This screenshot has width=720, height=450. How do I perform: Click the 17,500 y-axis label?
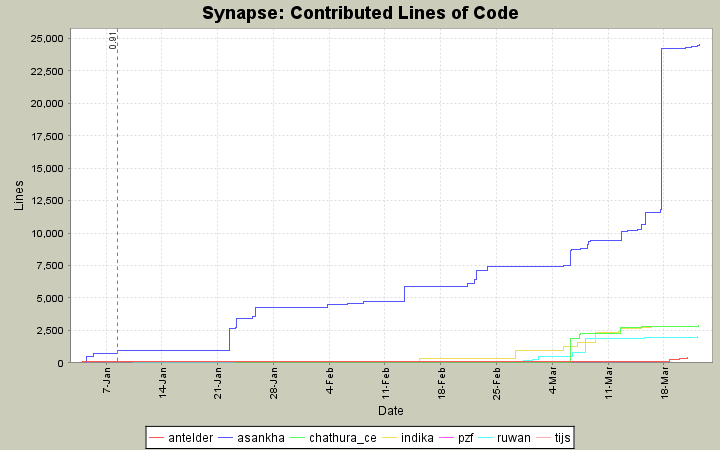pos(47,136)
